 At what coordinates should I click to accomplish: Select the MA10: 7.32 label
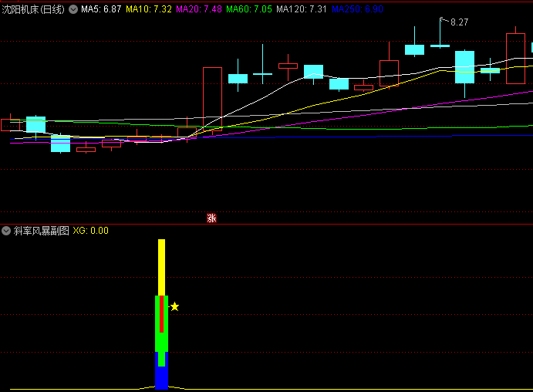point(149,9)
